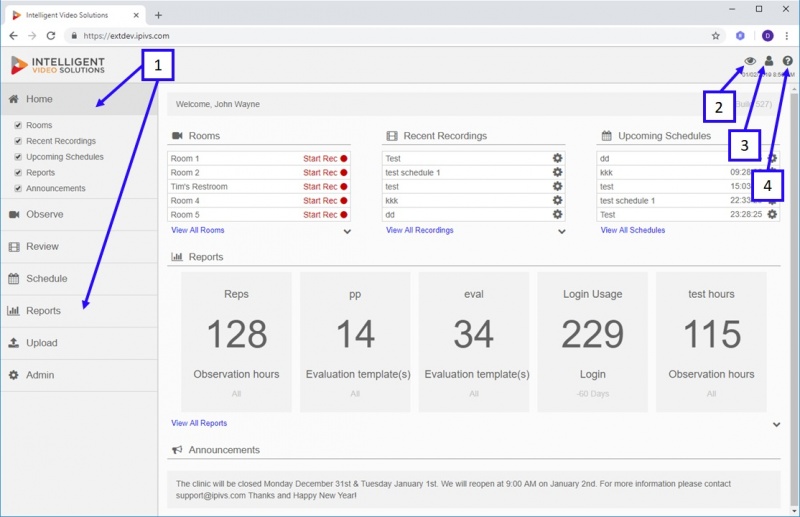Toggle the Upcoming Schedules checkbox
The width and height of the screenshot is (800, 517).
click(x=18, y=157)
